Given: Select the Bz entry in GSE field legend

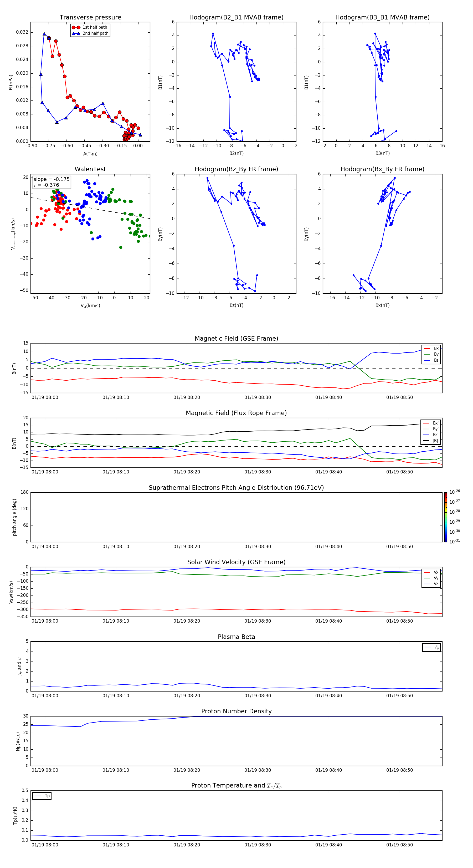Looking at the screenshot, I should point(431,361).
